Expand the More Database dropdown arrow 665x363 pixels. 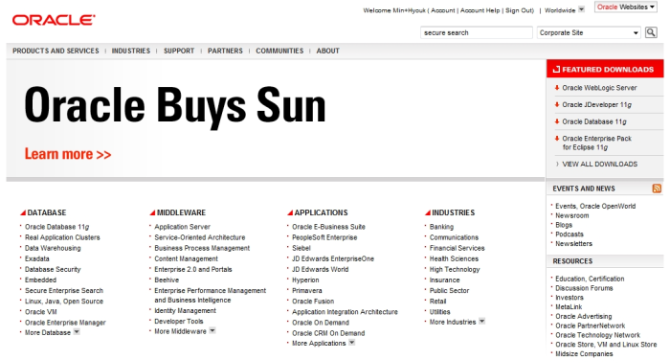77,332
